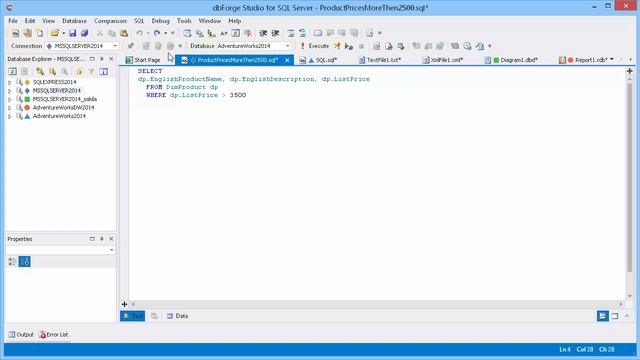The image size is (640, 360).
Task: Click the New Connection icon in Database Explorer
Action: [40, 72]
